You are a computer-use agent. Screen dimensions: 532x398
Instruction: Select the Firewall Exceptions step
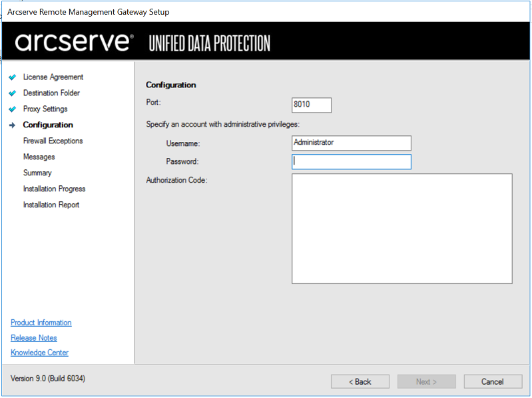[x=53, y=141]
